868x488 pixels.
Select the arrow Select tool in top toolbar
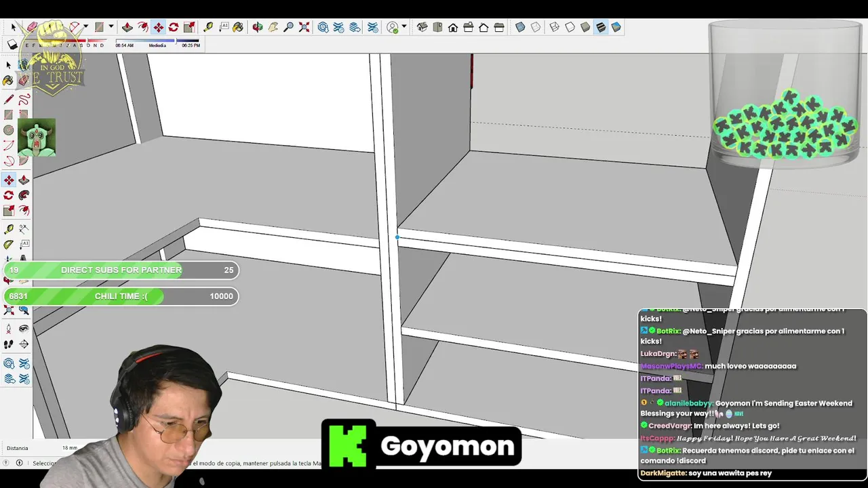(x=13, y=27)
